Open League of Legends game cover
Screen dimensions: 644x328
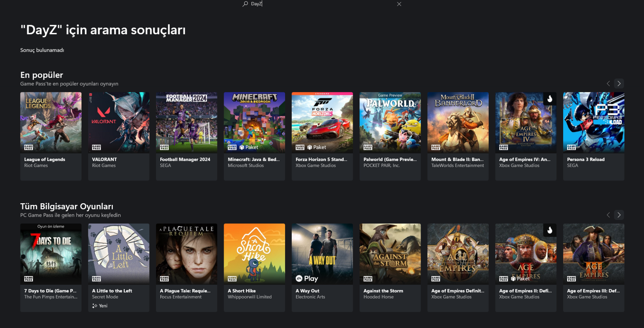tap(51, 123)
